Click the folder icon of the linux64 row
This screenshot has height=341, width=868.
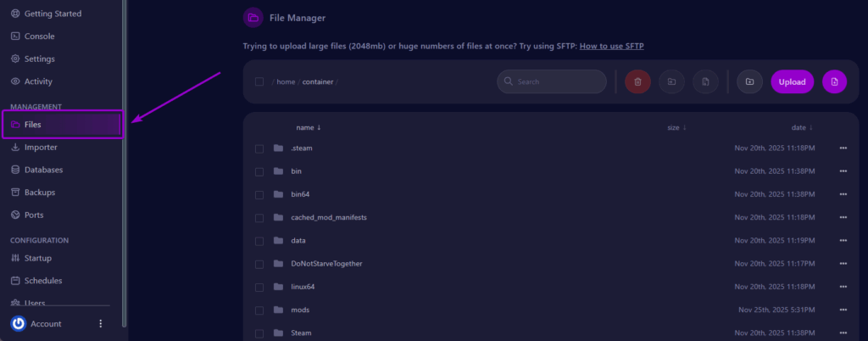point(278,287)
